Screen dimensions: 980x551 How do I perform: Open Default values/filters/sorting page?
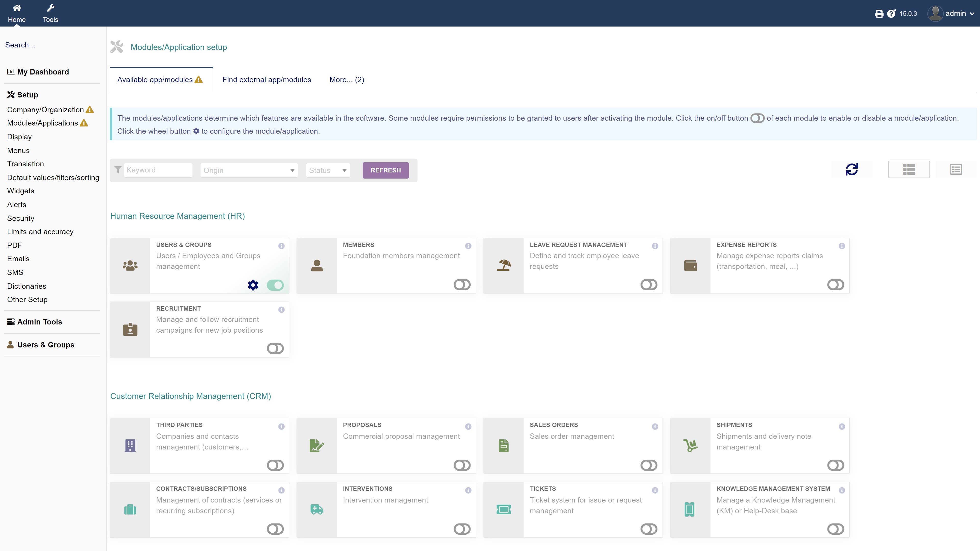tap(53, 178)
